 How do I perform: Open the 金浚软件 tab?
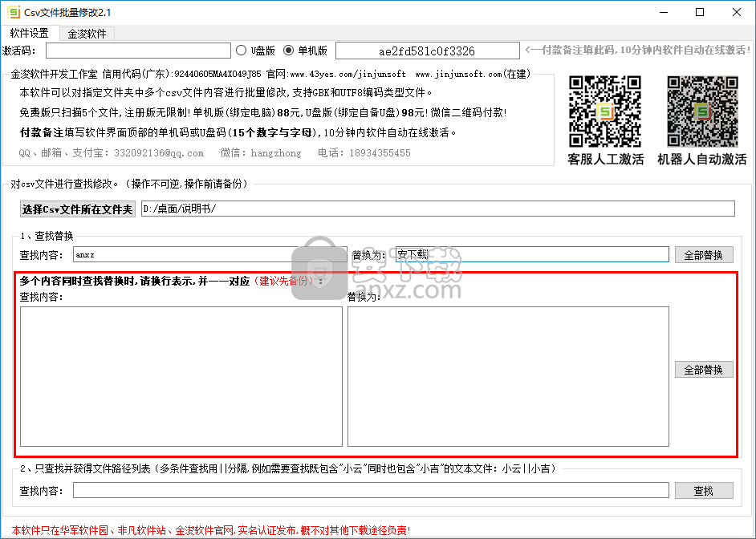pyautogui.click(x=87, y=34)
